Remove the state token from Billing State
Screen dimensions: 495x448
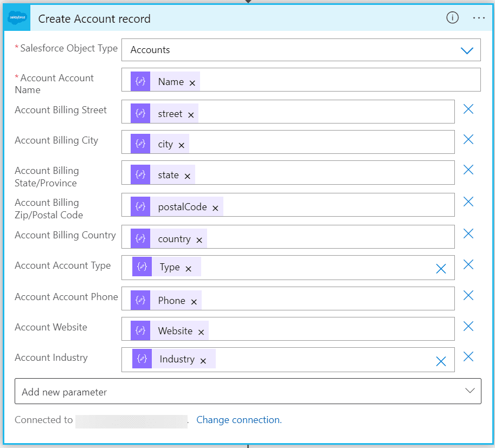[187, 177]
